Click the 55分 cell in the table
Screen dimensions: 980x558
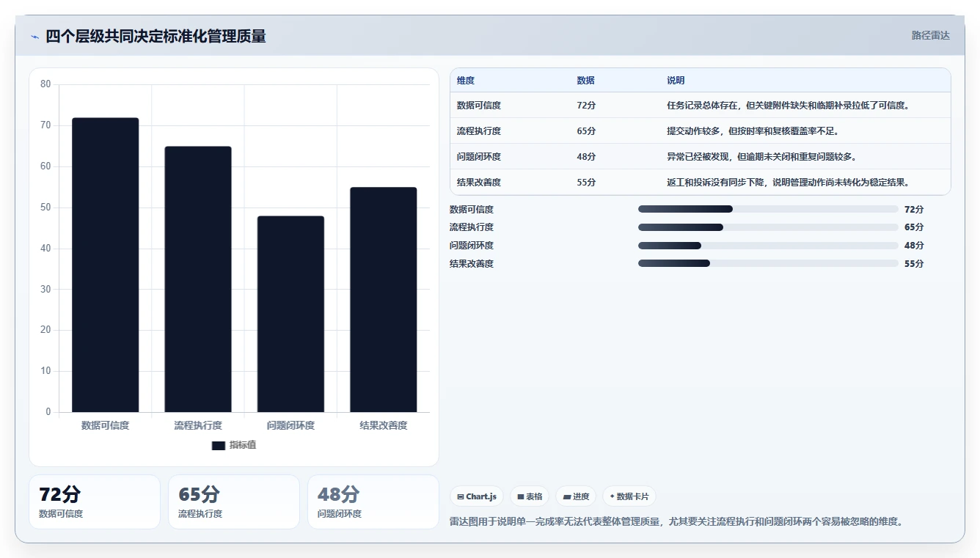click(586, 183)
